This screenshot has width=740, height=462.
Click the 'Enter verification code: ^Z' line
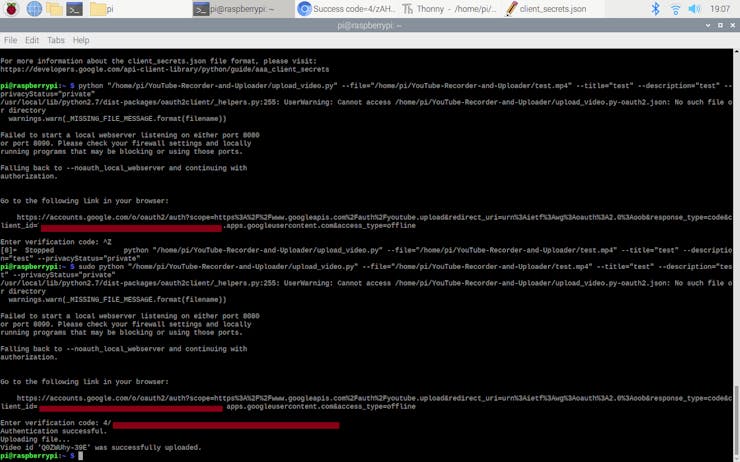pyautogui.click(x=56, y=242)
